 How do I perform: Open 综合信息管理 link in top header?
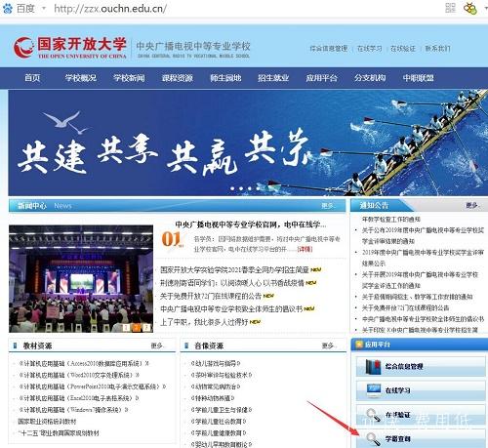point(329,49)
